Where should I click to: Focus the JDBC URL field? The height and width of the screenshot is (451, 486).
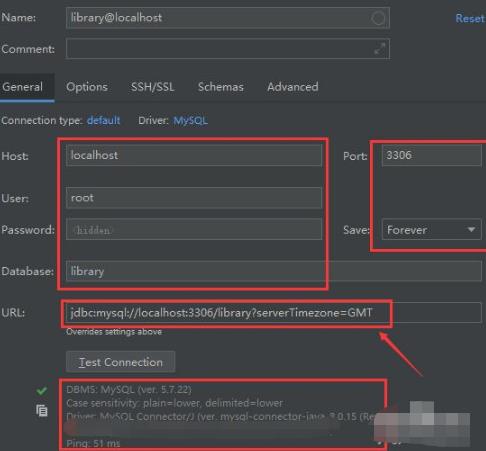[274, 312]
